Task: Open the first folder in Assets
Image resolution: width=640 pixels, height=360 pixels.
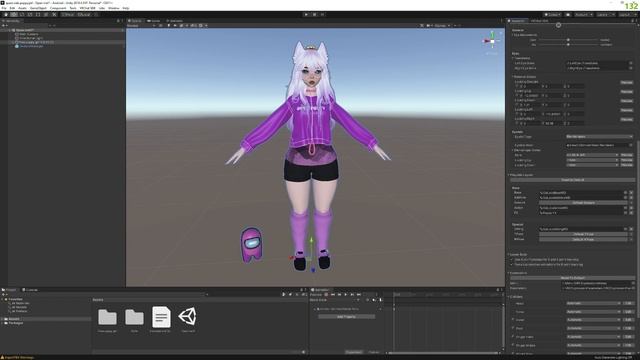Action: point(107,317)
